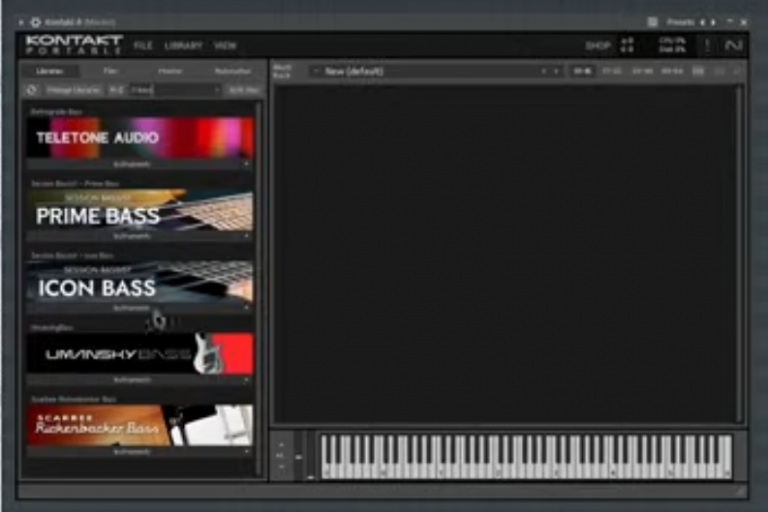This screenshot has width=768, height=512.
Task: Open the SHOP link
Action: click(x=598, y=46)
